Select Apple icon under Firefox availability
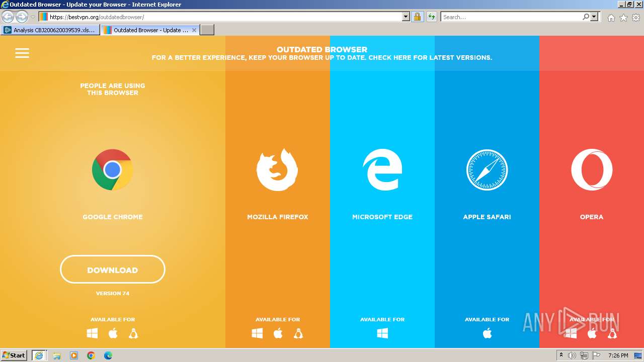This screenshot has width=644, height=362. (278, 333)
